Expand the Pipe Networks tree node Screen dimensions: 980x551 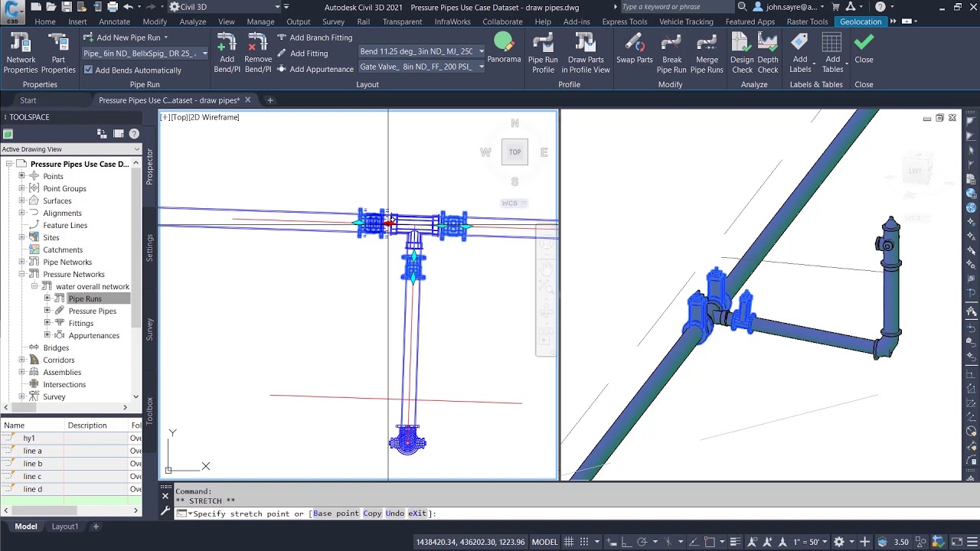pos(21,262)
